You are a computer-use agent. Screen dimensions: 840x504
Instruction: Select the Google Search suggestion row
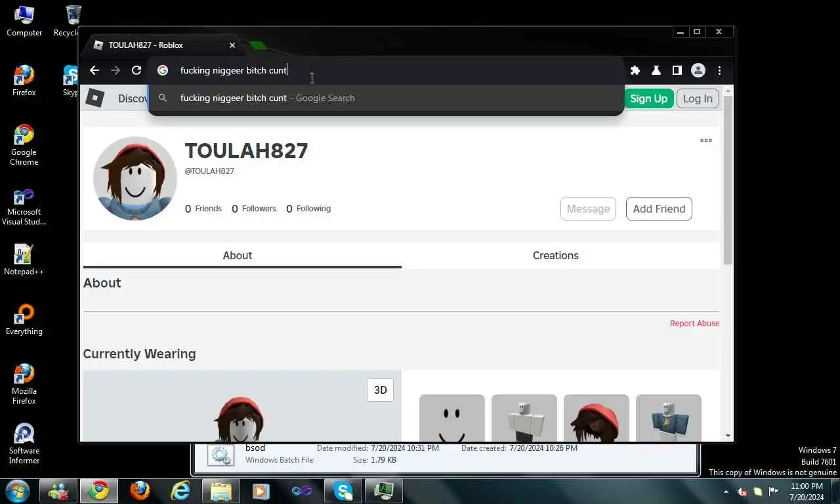coord(386,98)
